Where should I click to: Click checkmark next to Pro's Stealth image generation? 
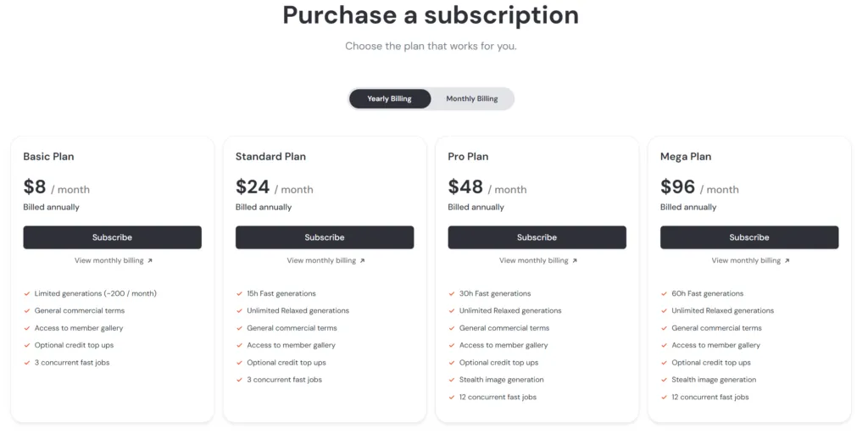(x=452, y=380)
